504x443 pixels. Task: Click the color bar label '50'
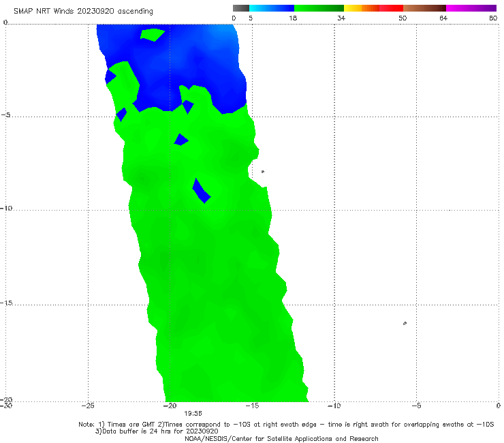403,18
